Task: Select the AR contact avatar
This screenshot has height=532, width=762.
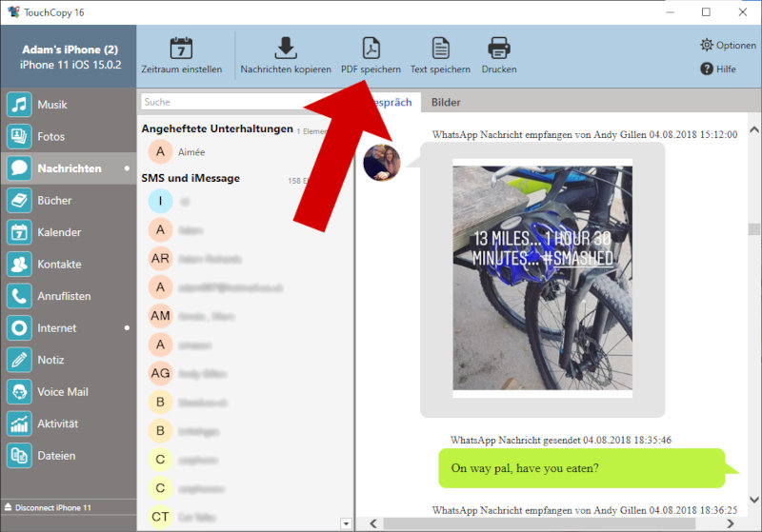Action: tap(160, 258)
